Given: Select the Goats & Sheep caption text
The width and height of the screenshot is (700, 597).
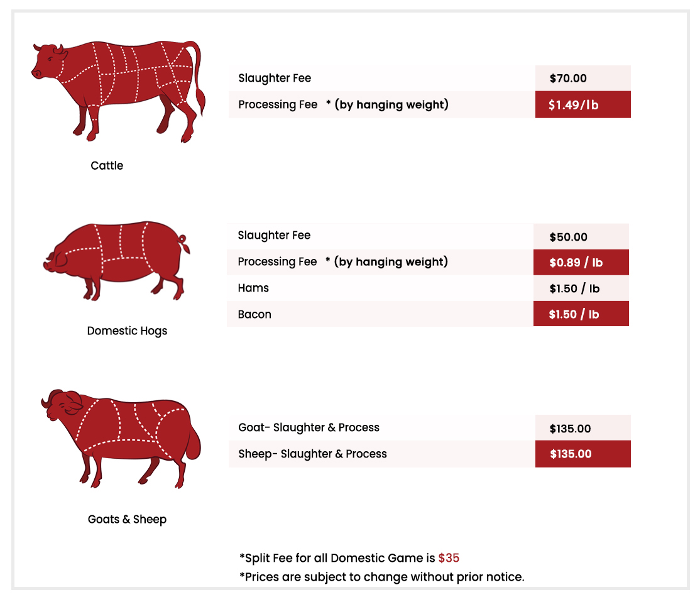Looking at the screenshot, I should pos(127,519).
